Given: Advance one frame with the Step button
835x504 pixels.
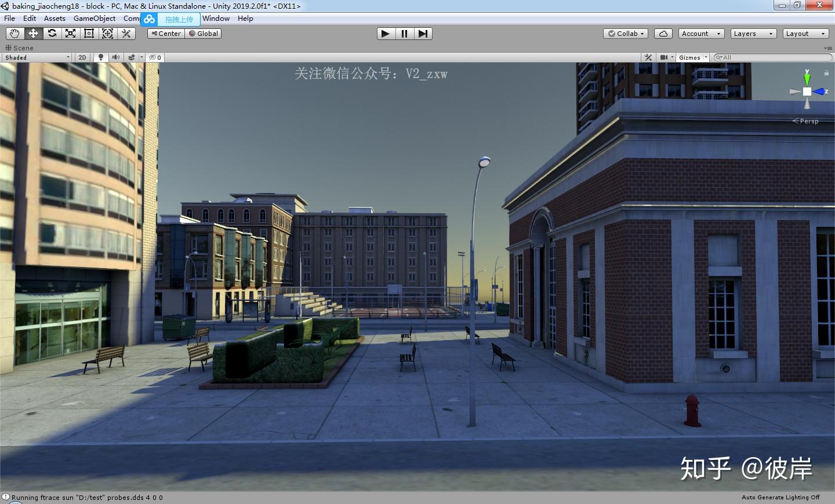Looking at the screenshot, I should tap(423, 34).
